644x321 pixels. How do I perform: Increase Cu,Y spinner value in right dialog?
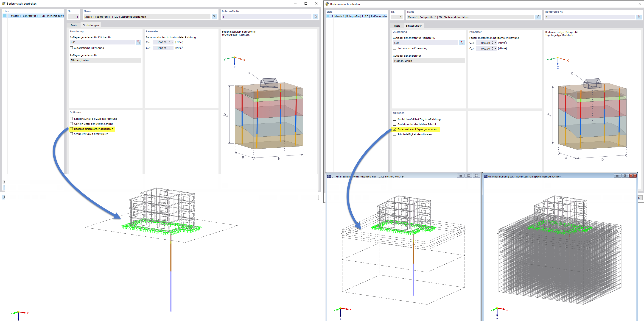click(x=493, y=47)
